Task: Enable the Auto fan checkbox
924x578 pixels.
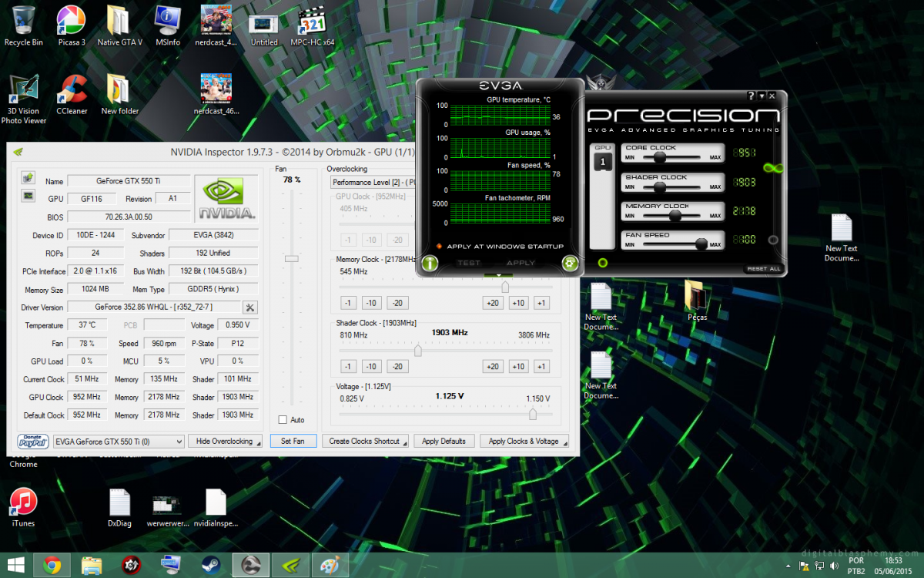Action: pos(283,420)
